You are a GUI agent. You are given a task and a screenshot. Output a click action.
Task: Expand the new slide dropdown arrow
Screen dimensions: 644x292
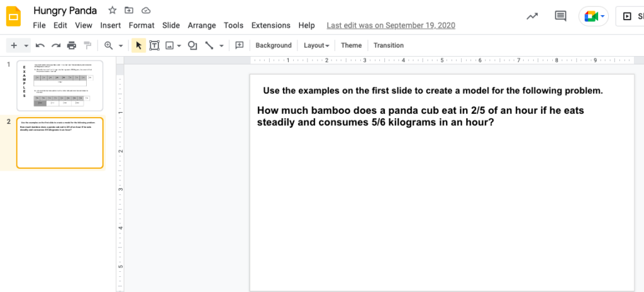pyautogui.click(x=26, y=46)
